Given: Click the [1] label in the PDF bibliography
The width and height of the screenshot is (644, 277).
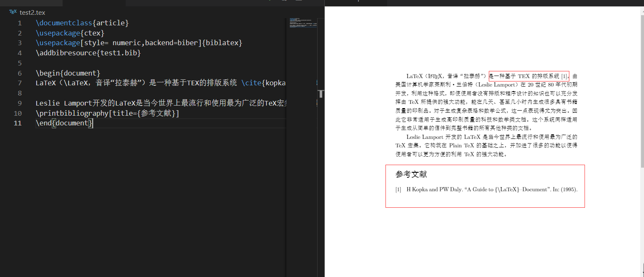Looking at the screenshot, I should 399,190.
